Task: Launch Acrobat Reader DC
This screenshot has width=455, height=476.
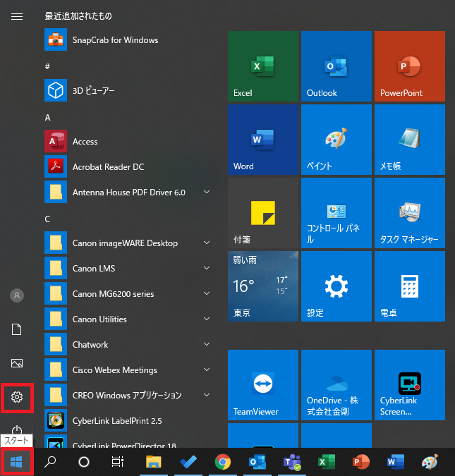Action: [x=128, y=166]
